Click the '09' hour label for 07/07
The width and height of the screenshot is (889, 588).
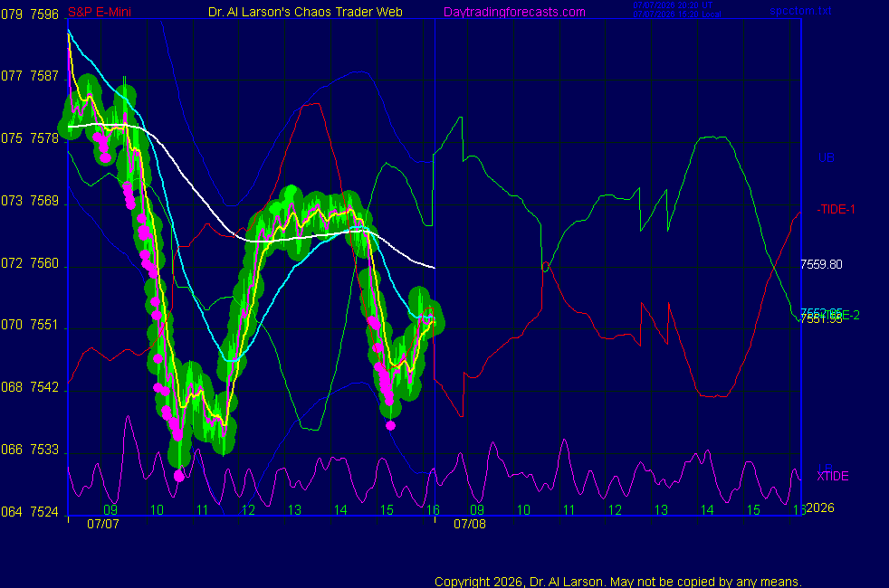point(110,510)
